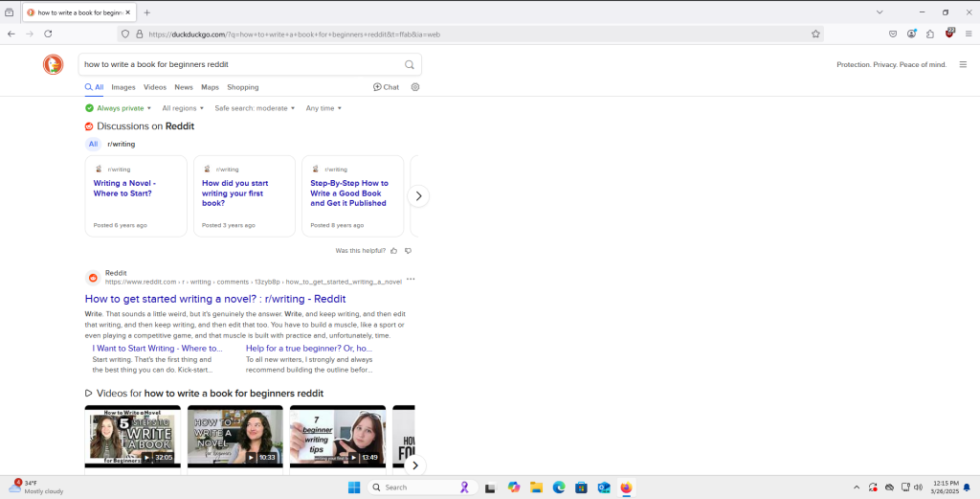Click the thumbs up helpful icon
The image size is (980, 499).
click(393, 251)
